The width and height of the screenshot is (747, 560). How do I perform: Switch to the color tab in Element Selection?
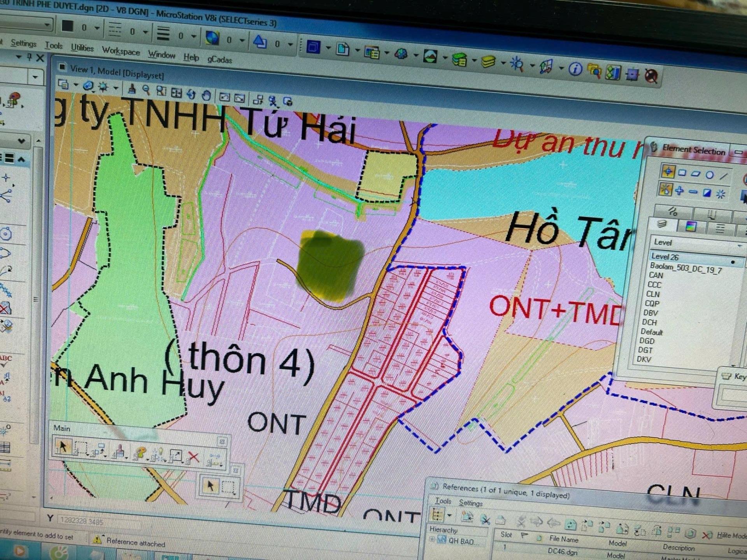[x=691, y=226]
